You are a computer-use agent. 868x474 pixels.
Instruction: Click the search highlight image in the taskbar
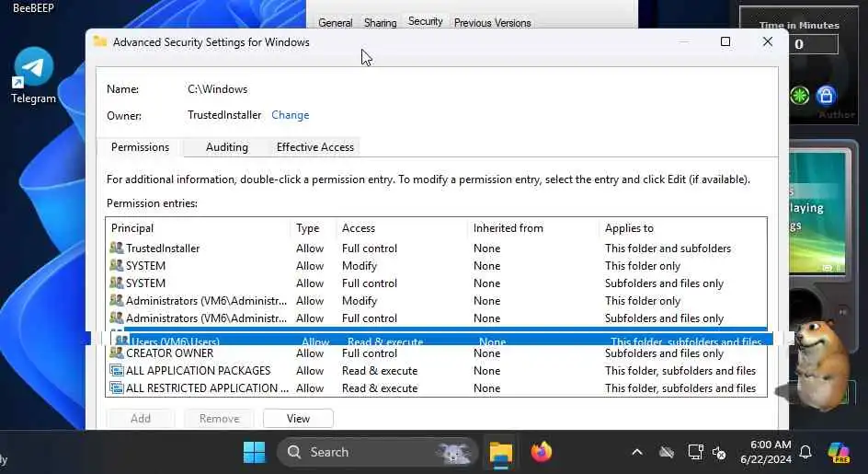[452, 453]
